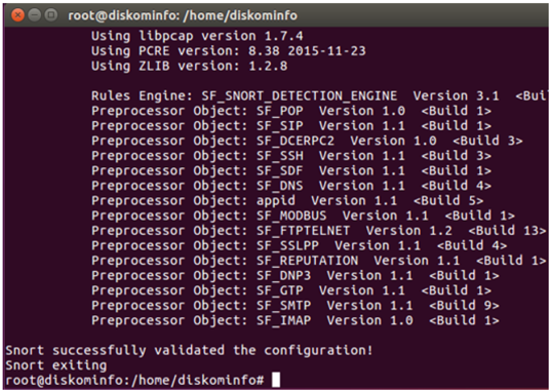552x392 pixels.
Task: Click the SF_DCERPC2 preprocessor object line
Action: point(307,141)
